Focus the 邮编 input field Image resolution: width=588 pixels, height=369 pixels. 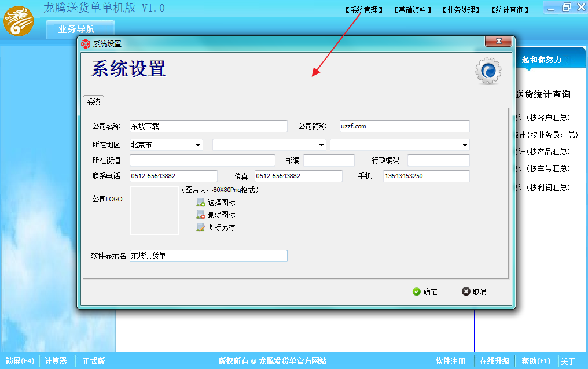329,160
